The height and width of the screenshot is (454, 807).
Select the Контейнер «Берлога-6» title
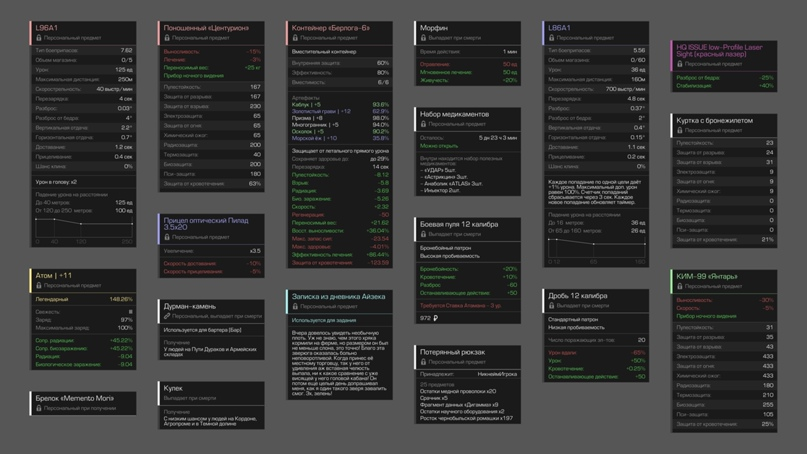[330, 28]
